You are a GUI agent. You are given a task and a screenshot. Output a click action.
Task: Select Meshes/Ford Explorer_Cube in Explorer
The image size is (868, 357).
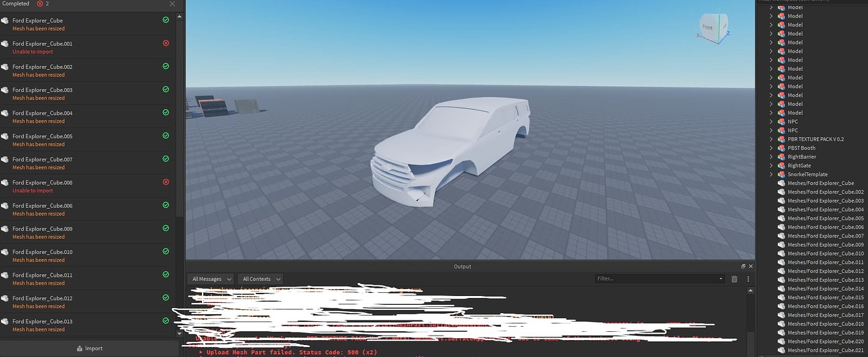pyautogui.click(x=821, y=183)
